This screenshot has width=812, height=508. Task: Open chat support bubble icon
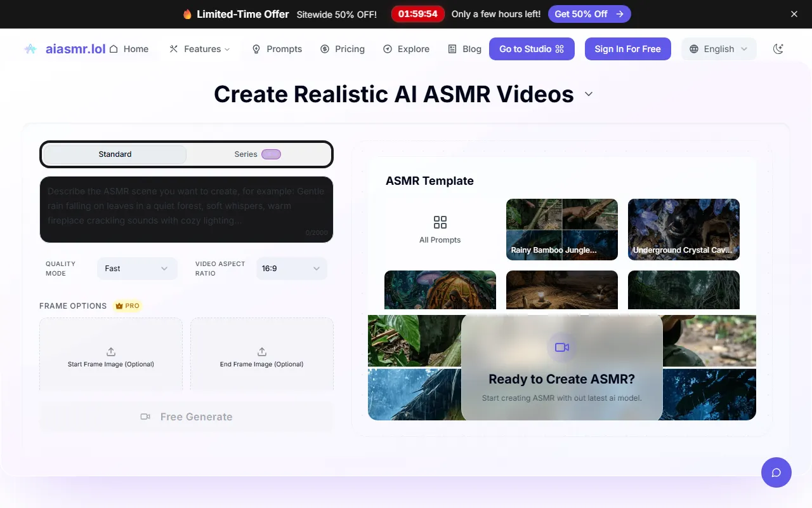(x=776, y=472)
